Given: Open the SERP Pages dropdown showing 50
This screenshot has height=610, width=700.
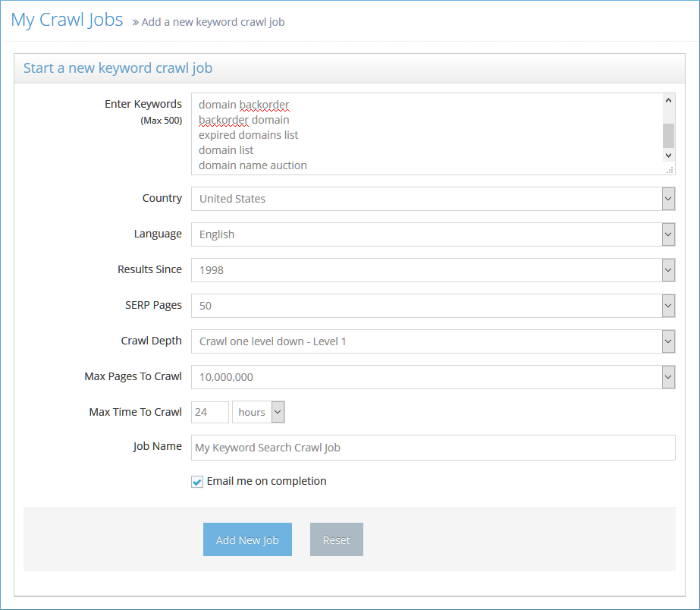Looking at the screenshot, I should click(433, 306).
